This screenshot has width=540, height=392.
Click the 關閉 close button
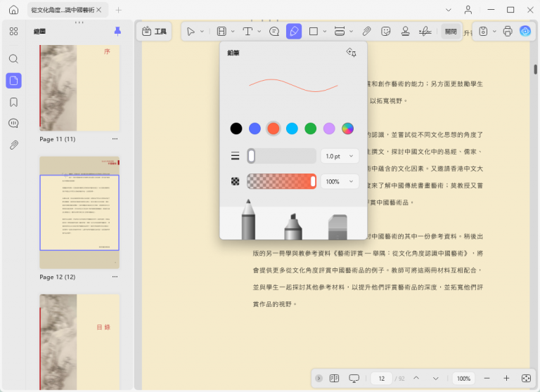tap(451, 32)
